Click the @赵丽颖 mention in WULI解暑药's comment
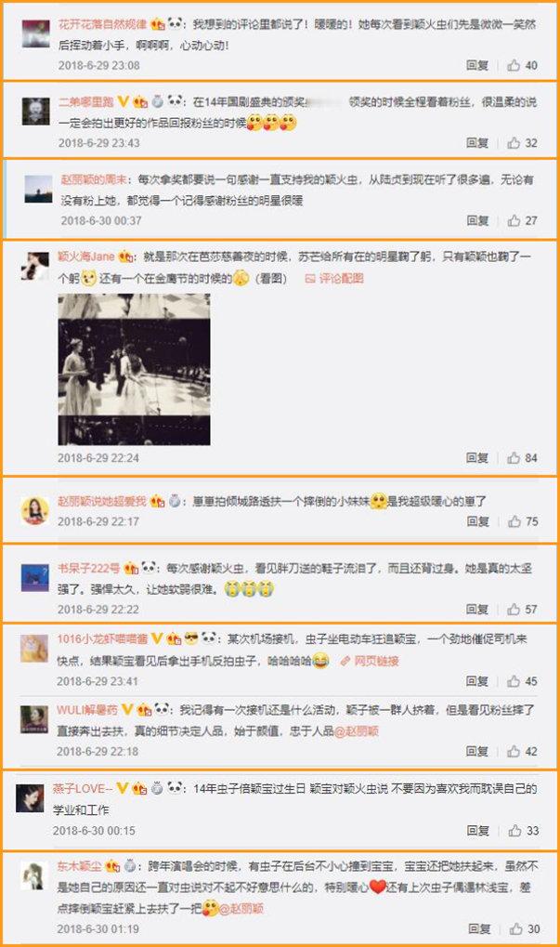560x947 pixels. pyautogui.click(x=356, y=730)
